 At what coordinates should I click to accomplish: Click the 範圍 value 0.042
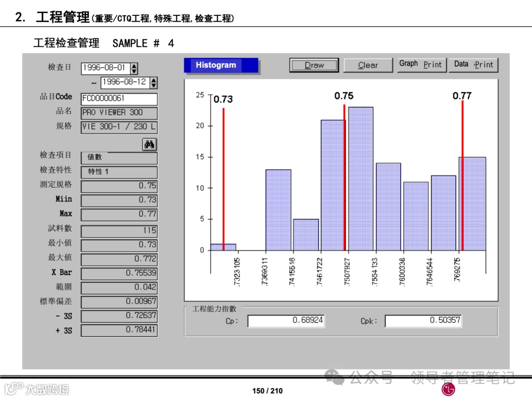point(119,288)
